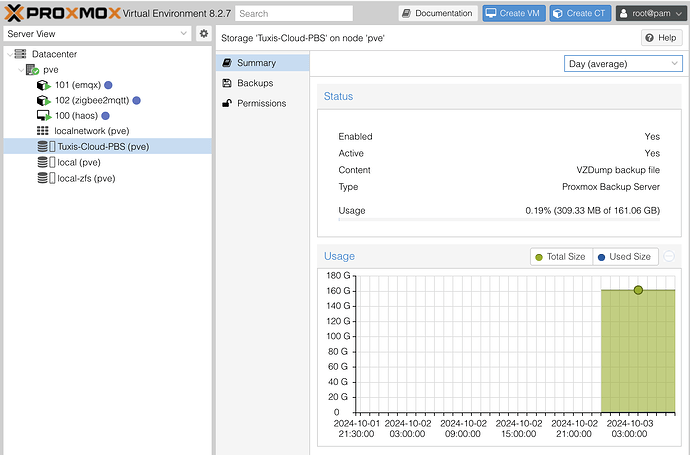Click the VM monitor icon for 100 (haos)
690x455 pixels.
44,116
